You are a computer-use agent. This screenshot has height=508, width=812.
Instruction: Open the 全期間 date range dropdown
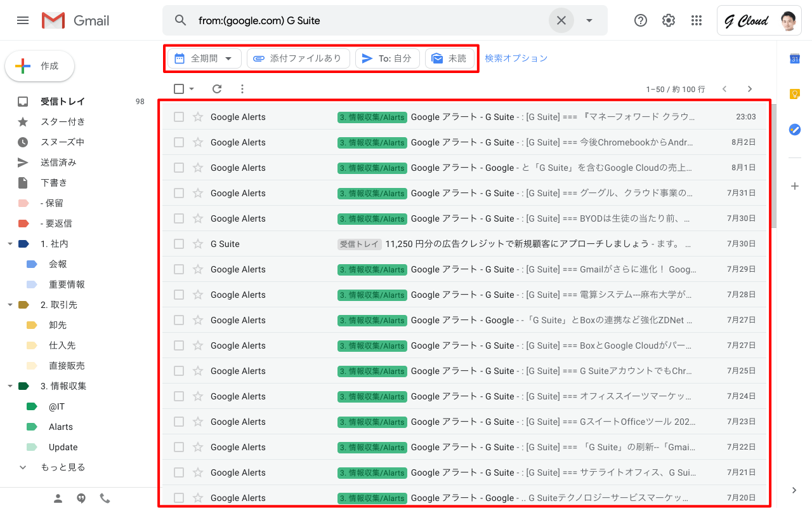(204, 58)
